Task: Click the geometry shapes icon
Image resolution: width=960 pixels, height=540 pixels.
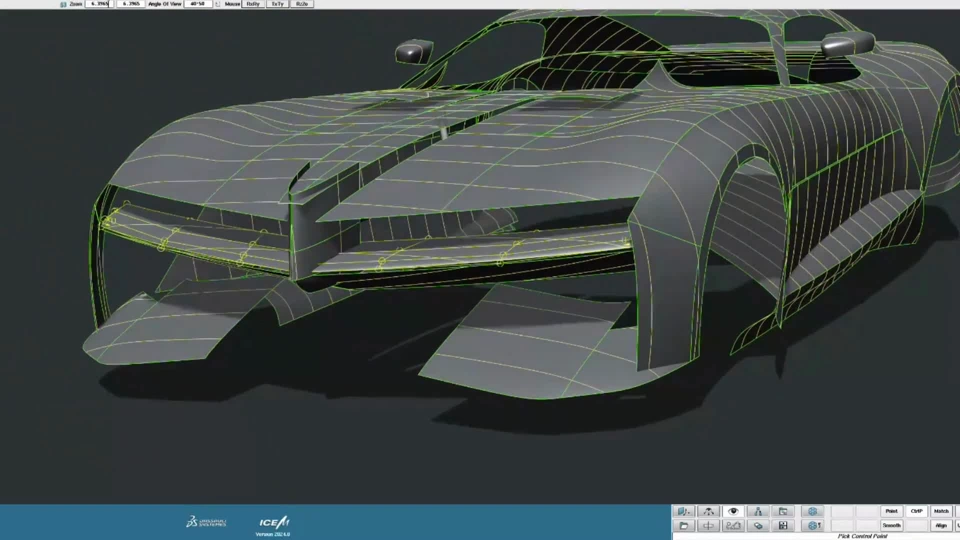Action: click(x=733, y=525)
